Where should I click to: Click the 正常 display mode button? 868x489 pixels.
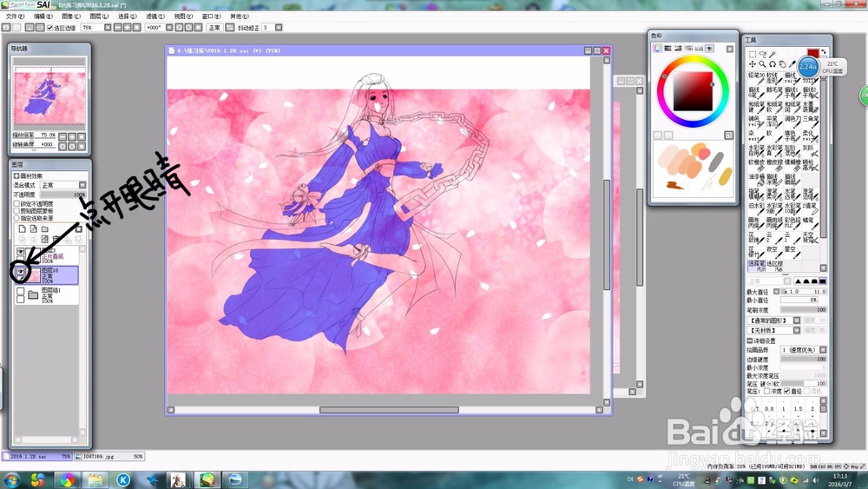pyautogui.click(x=214, y=28)
